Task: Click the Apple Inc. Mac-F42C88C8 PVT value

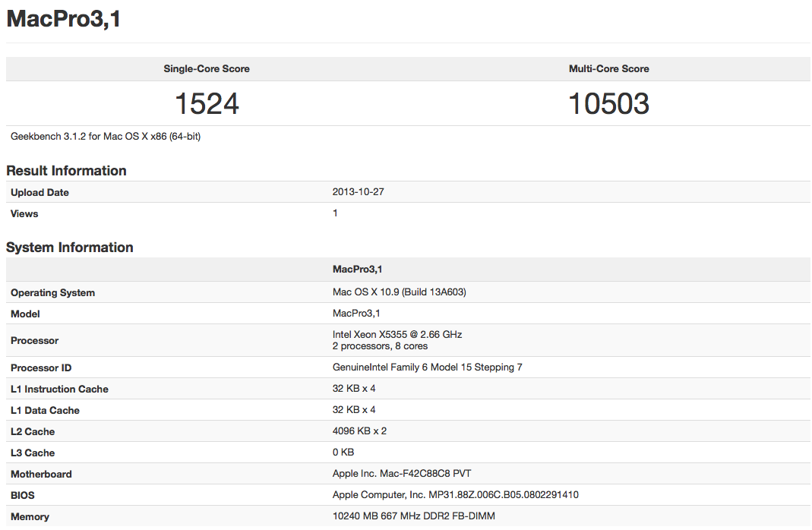Action: pyautogui.click(x=402, y=474)
